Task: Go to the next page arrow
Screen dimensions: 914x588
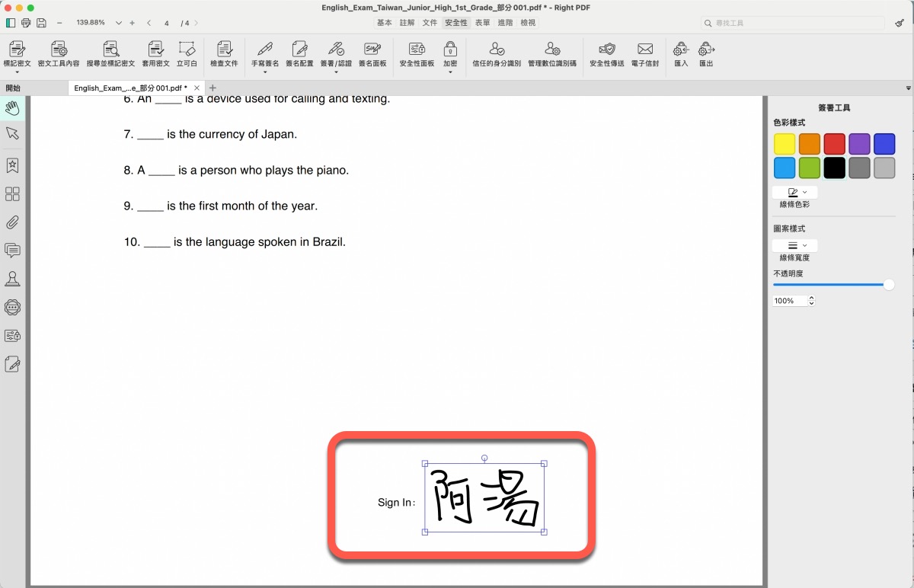Action: pos(196,23)
